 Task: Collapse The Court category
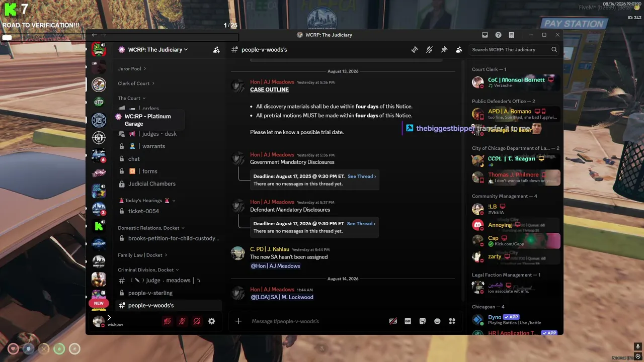132,99
